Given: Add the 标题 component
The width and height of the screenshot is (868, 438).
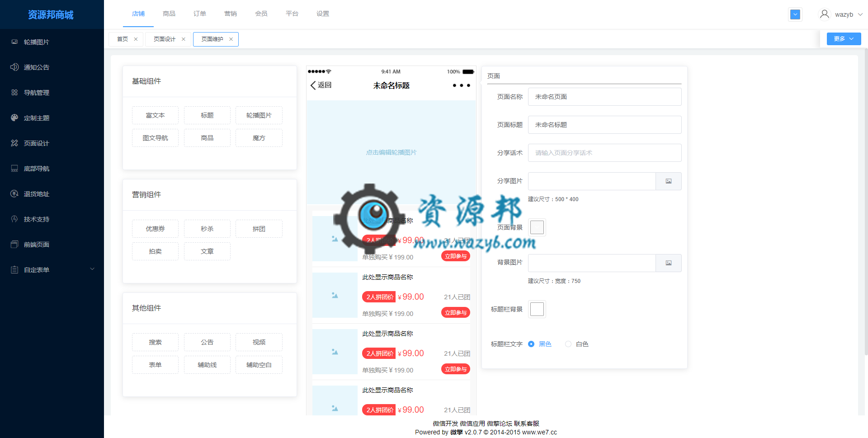Looking at the screenshot, I should 207,115.
